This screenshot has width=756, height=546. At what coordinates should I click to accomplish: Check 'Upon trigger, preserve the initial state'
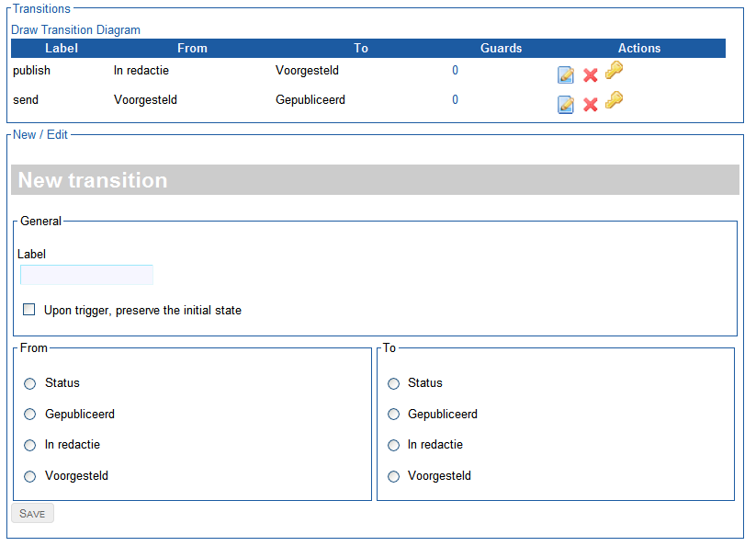29,309
